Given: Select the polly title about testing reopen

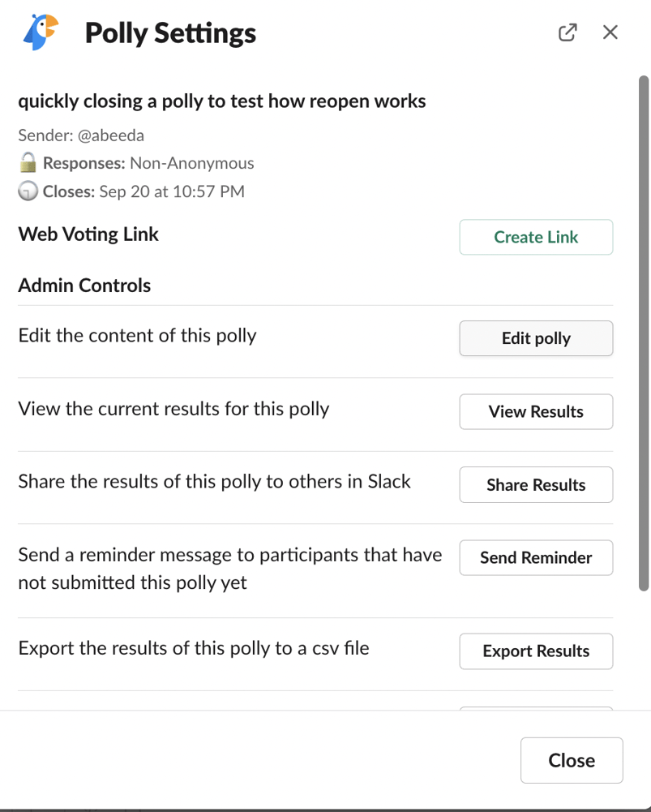Looking at the screenshot, I should coord(222,101).
